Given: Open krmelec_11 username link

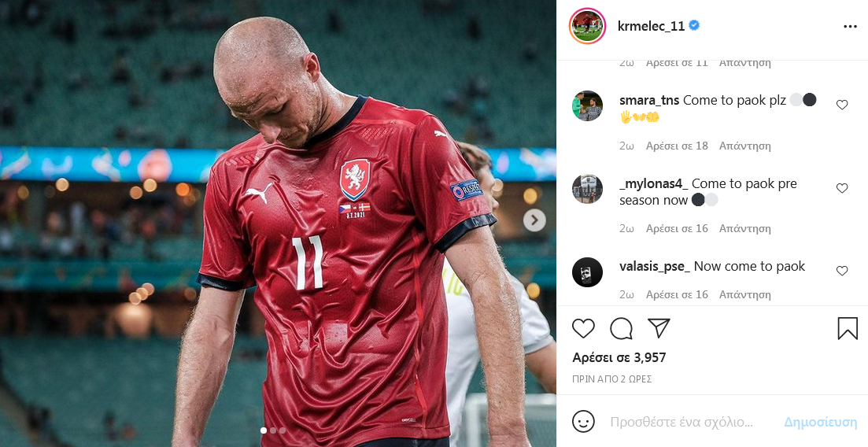Looking at the screenshot, I should (x=651, y=26).
